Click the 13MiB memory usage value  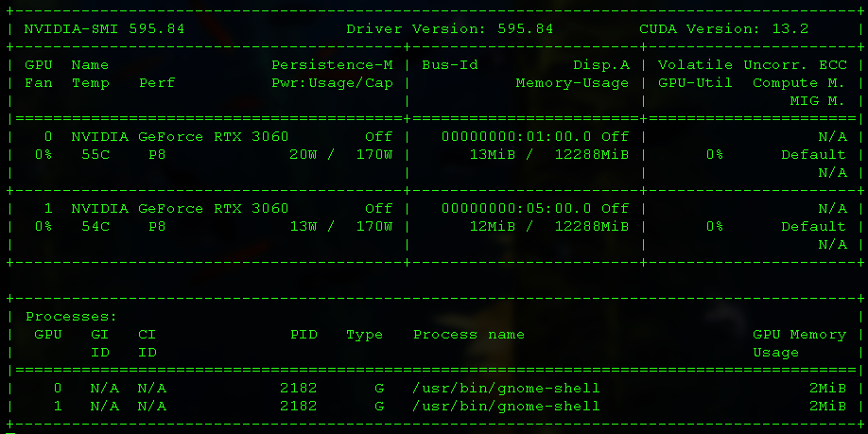(x=492, y=154)
